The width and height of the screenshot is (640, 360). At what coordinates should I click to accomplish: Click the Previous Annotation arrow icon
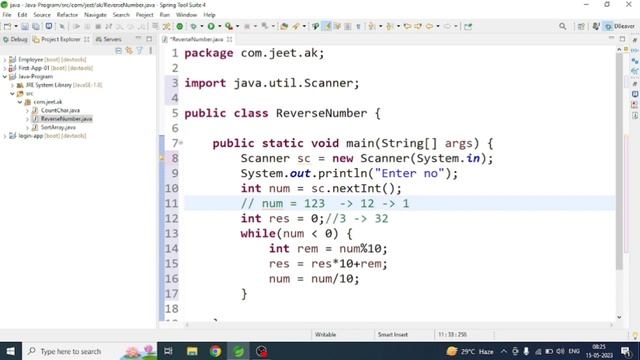point(390,27)
